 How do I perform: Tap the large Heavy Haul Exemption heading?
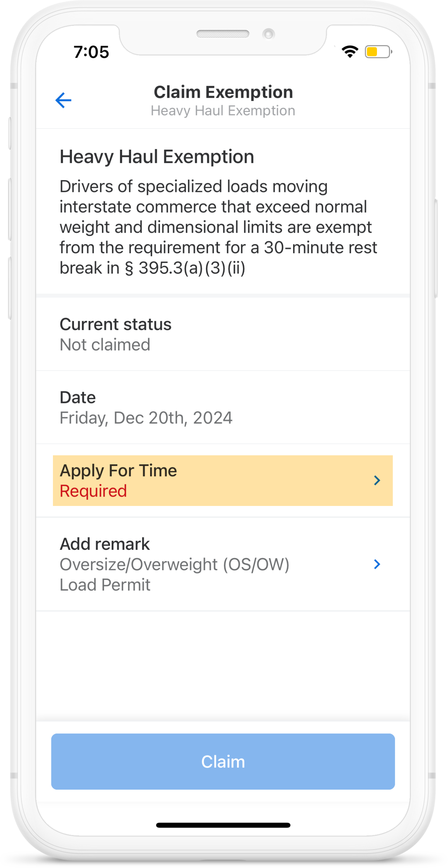click(x=157, y=157)
